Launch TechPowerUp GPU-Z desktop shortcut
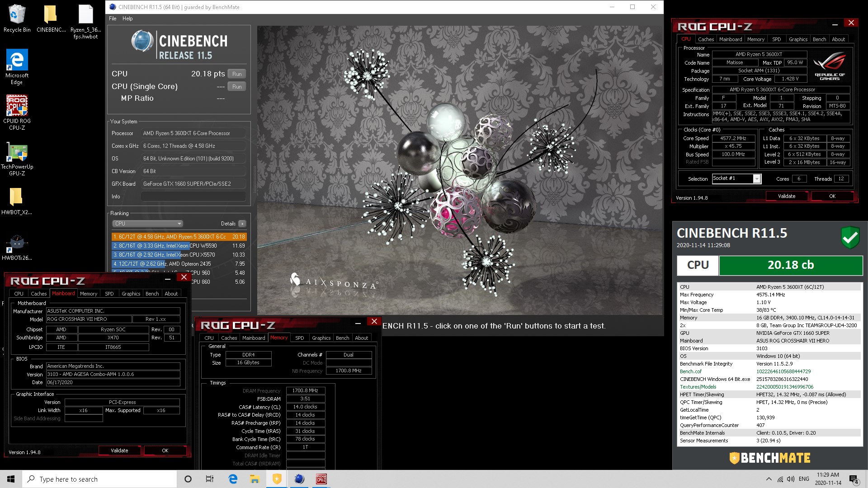Image resolution: width=868 pixels, height=488 pixels. tap(17, 158)
